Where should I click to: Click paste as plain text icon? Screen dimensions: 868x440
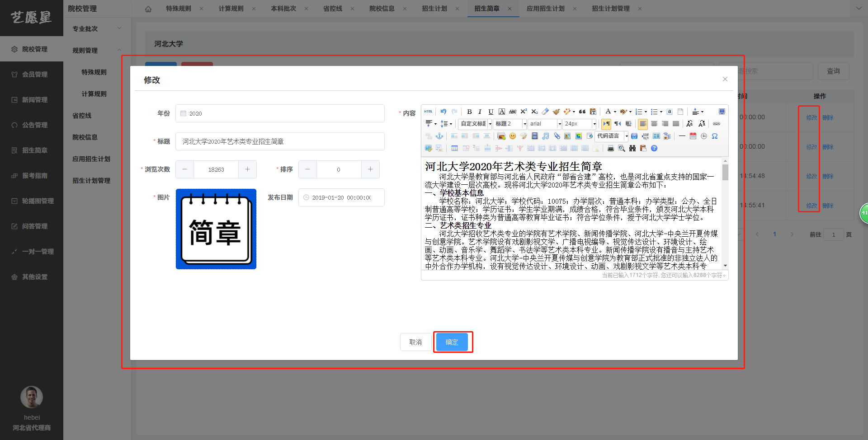(x=593, y=112)
